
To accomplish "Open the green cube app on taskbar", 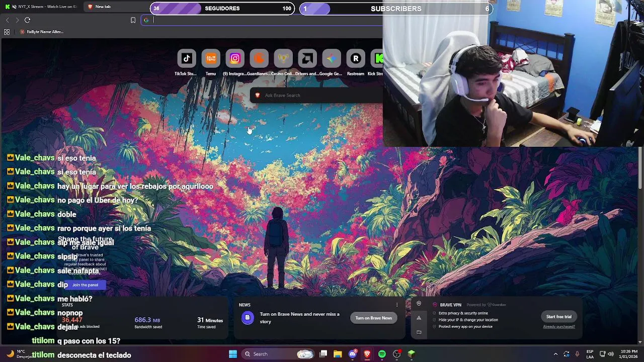I will tap(412, 354).
